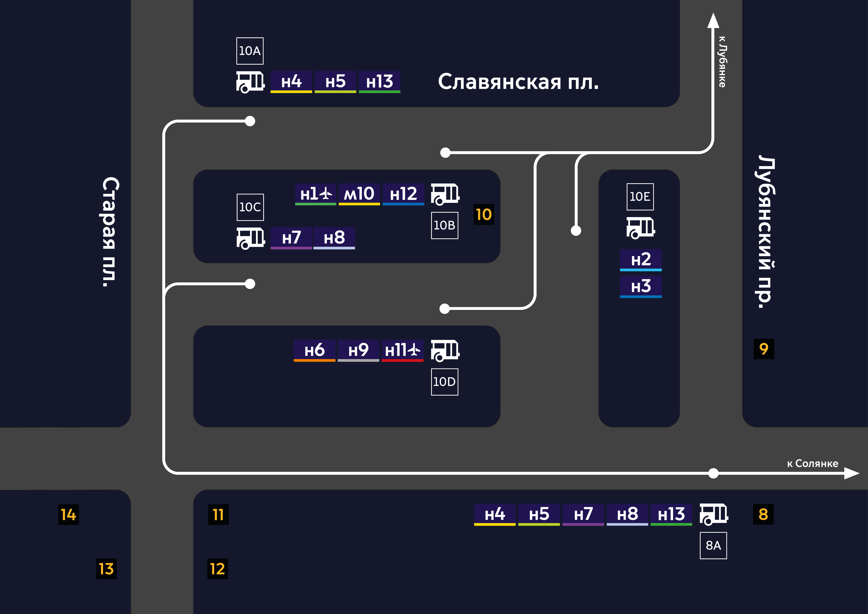Select the н2 route badge
Image resolution: width=868 pixels, height=614 pixels.
641,260
